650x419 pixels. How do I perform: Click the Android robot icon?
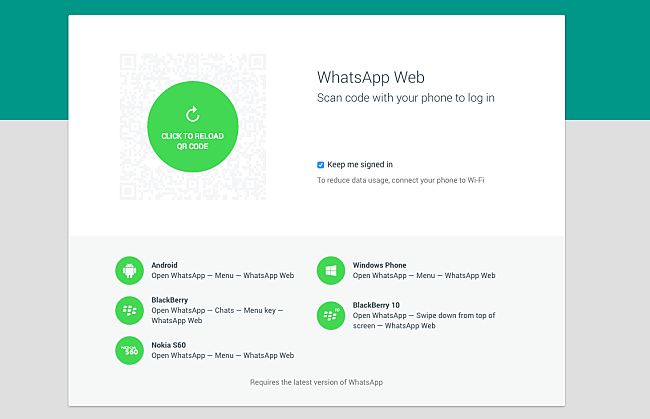[x=129, y=271]
